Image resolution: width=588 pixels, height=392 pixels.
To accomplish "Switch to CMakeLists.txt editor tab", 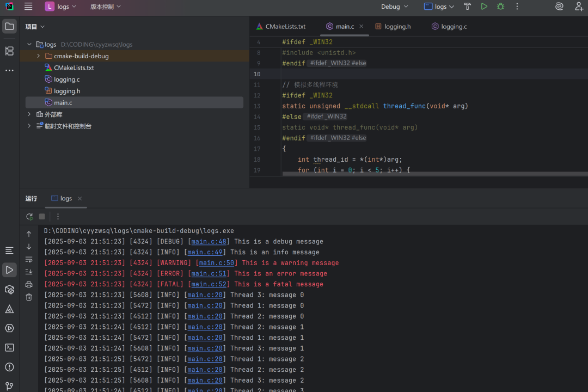I will point(281,27).
